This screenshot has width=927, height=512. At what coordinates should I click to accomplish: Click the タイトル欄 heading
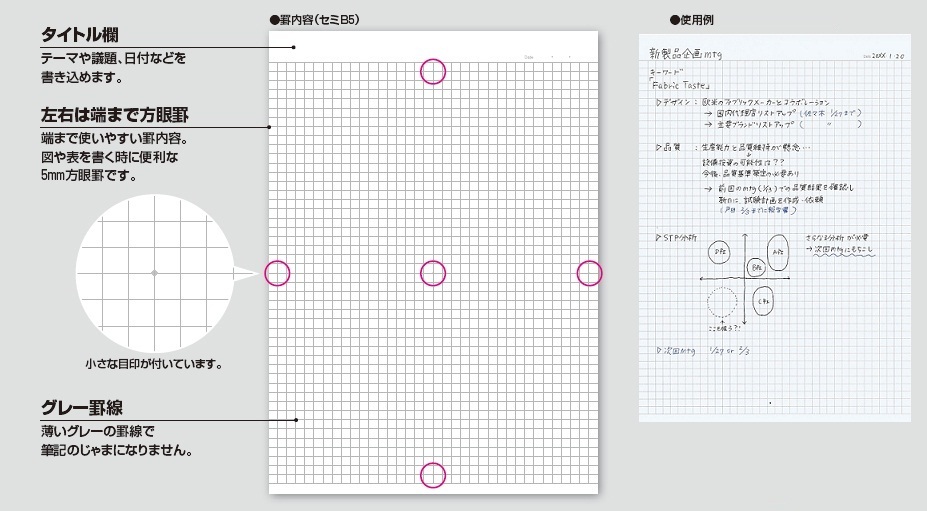point(80,34)
